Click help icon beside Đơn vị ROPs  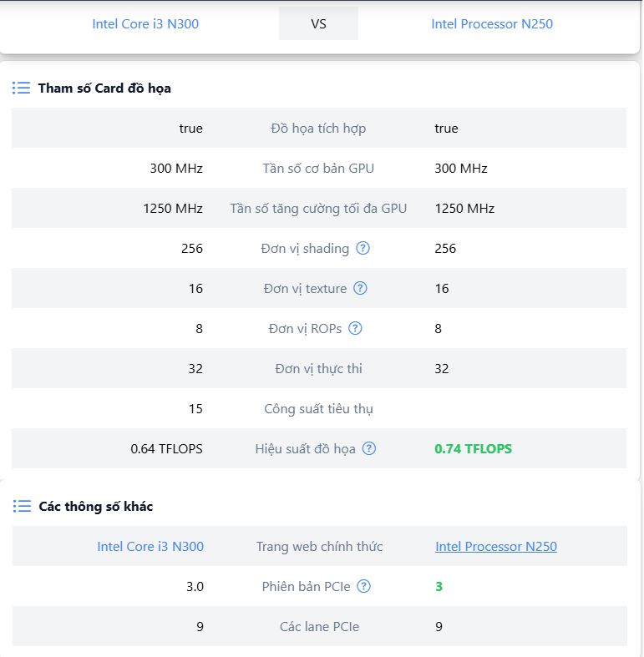[x=356, y=328]
